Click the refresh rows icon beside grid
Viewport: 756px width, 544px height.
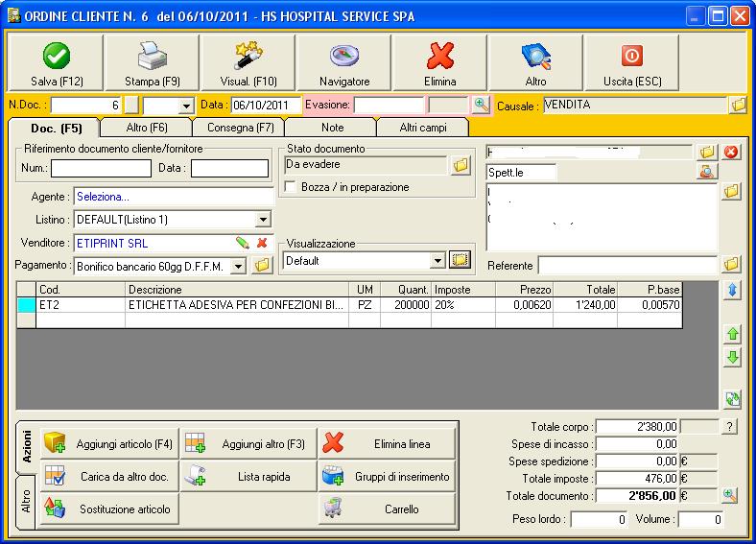[732, 398]
